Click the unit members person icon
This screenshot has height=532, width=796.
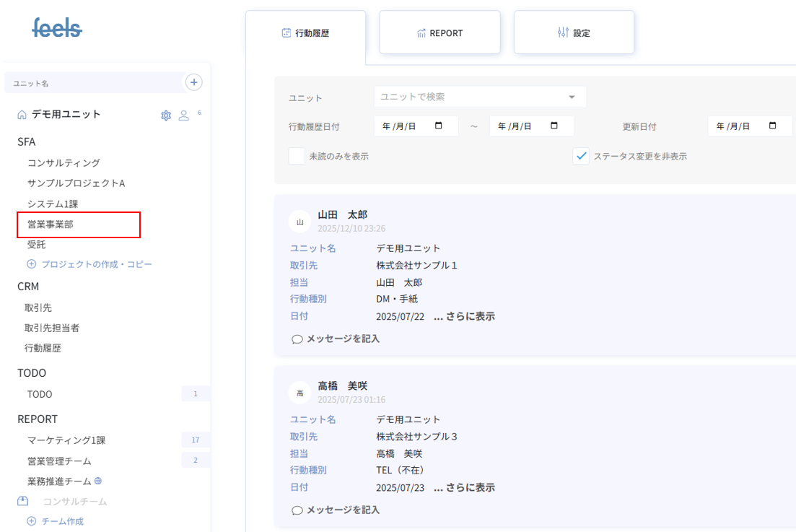click(184, 115)
